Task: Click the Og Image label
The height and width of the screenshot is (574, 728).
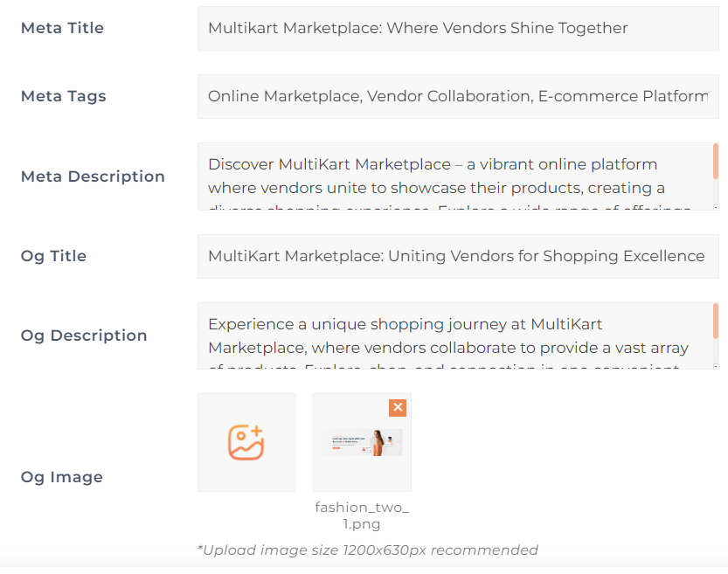Action: click(x=61, y=477)
